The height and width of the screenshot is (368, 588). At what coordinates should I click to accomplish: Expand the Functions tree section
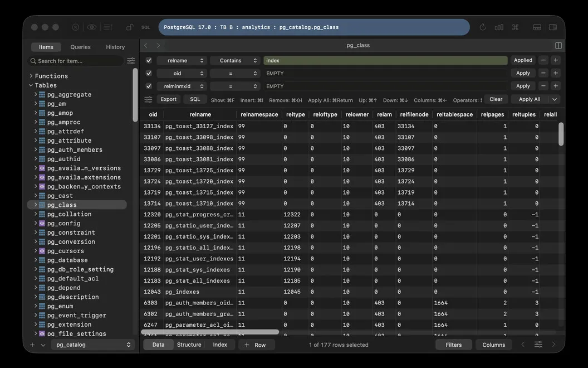[31, 76]
